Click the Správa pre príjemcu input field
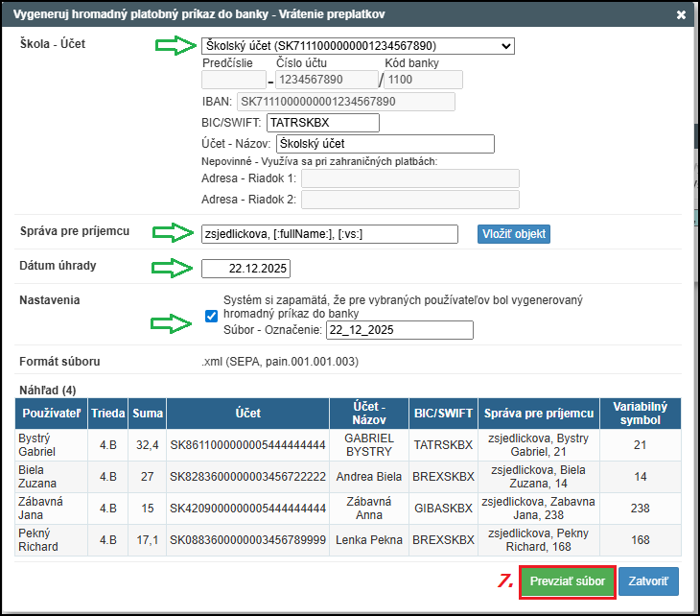700x616 pixels. pos(330,234)
